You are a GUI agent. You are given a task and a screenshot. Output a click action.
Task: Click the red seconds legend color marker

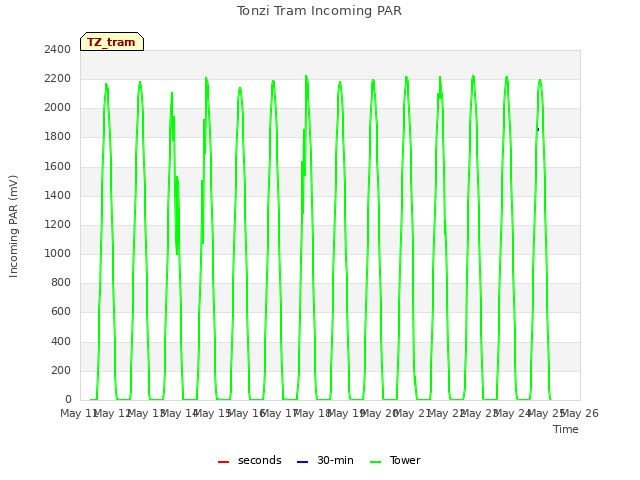point(223,462)
